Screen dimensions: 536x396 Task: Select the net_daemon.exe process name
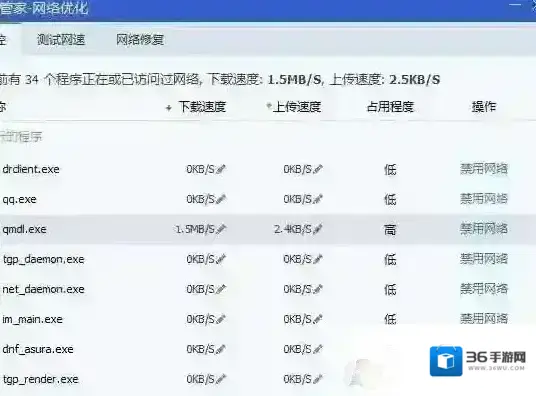[43, 289]
